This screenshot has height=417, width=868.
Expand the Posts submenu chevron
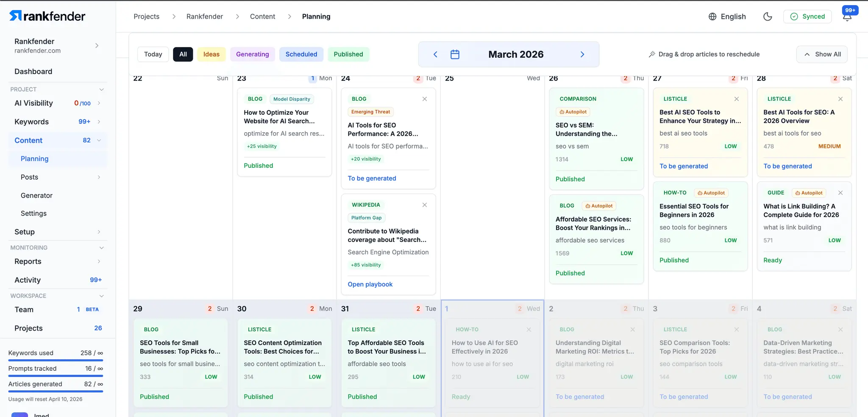(99, 177)
